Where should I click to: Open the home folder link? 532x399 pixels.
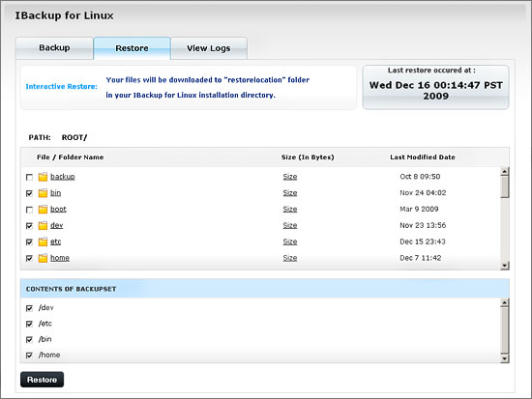pos(60,258)
